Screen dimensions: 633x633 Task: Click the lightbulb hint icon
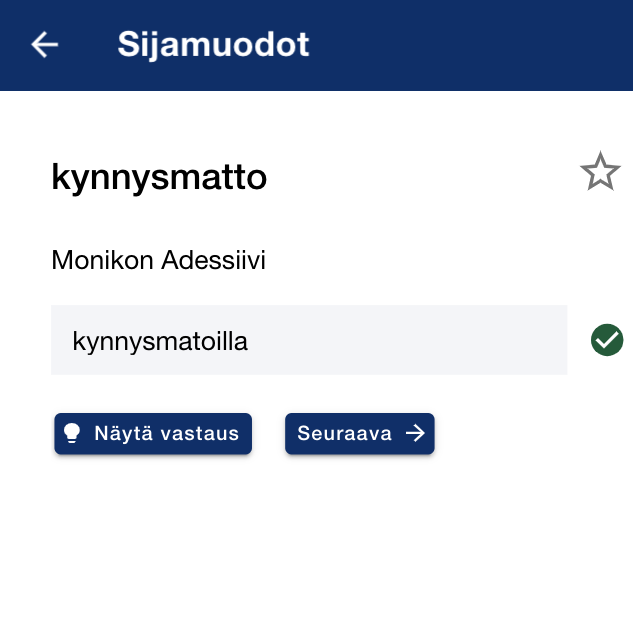(x=72, y=433)
